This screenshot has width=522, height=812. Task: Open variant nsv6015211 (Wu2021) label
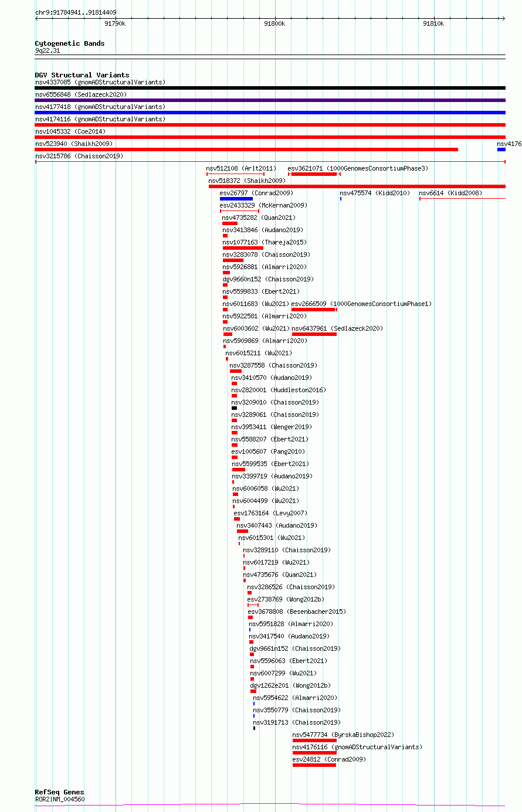259,353
